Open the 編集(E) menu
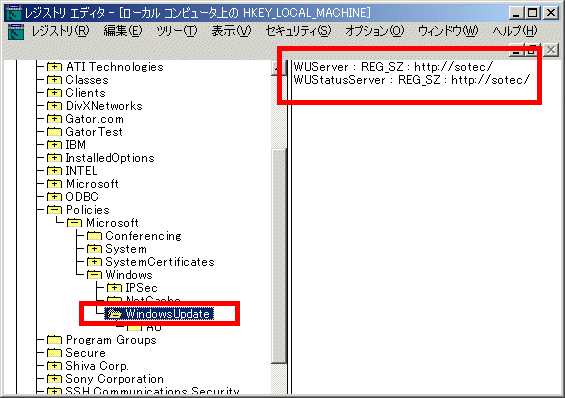 [123, 31]
